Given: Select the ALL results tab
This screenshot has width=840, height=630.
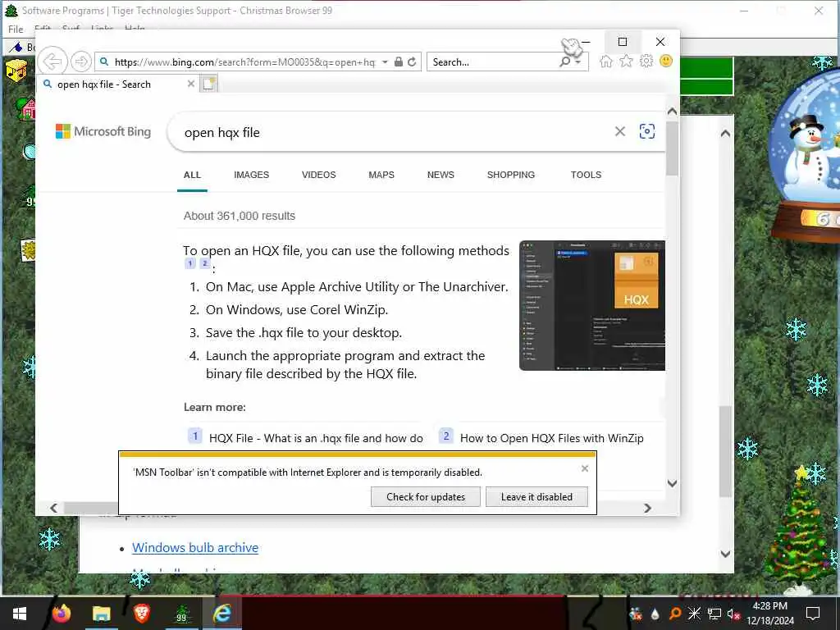Looking at the screenshot, I should (192, 175).
